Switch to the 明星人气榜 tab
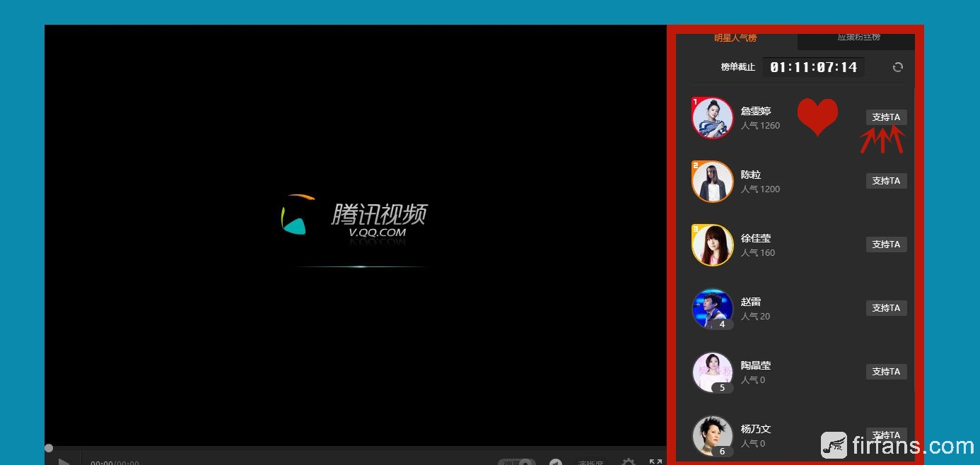This screenshot has height=465, width=980. 735,38
